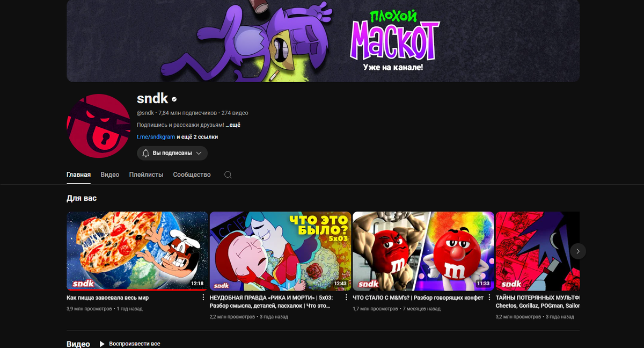Viewport: 644px width, 348px height.
Task: Open the t.me/sndkgram link
Action: (156, 137)
